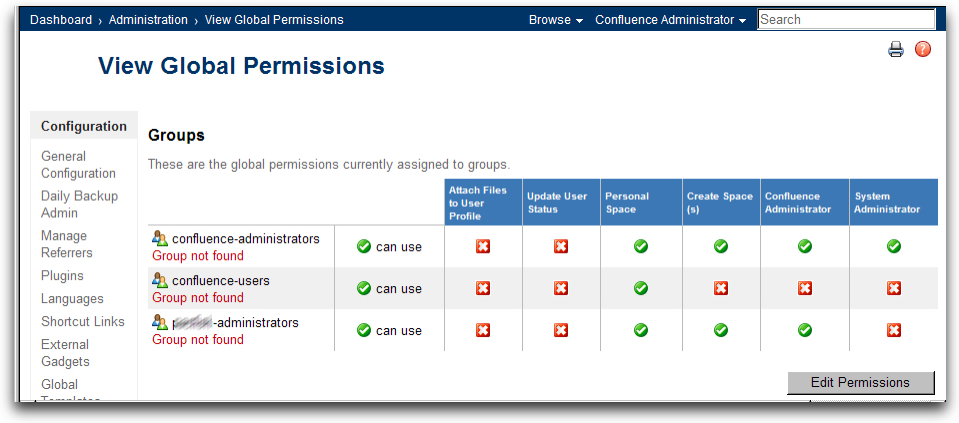Open the Browse dropdown menu
The width and height of the screenshot is (959, 423).
click(556, 20)
